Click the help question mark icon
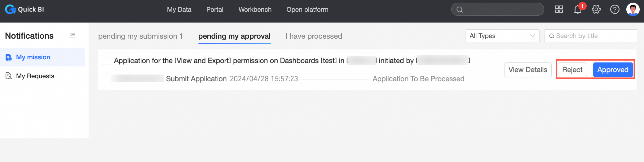This screenshot has width=644, height=162. 615,10
